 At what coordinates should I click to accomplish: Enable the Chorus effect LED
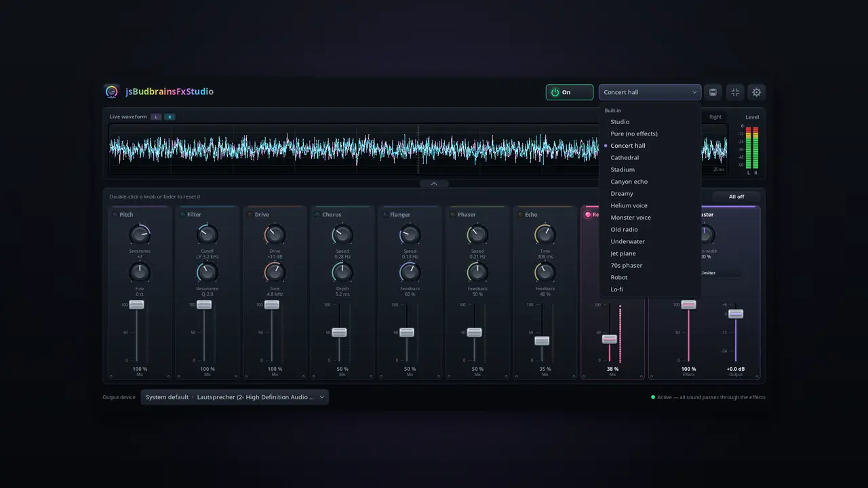point(317,215)
